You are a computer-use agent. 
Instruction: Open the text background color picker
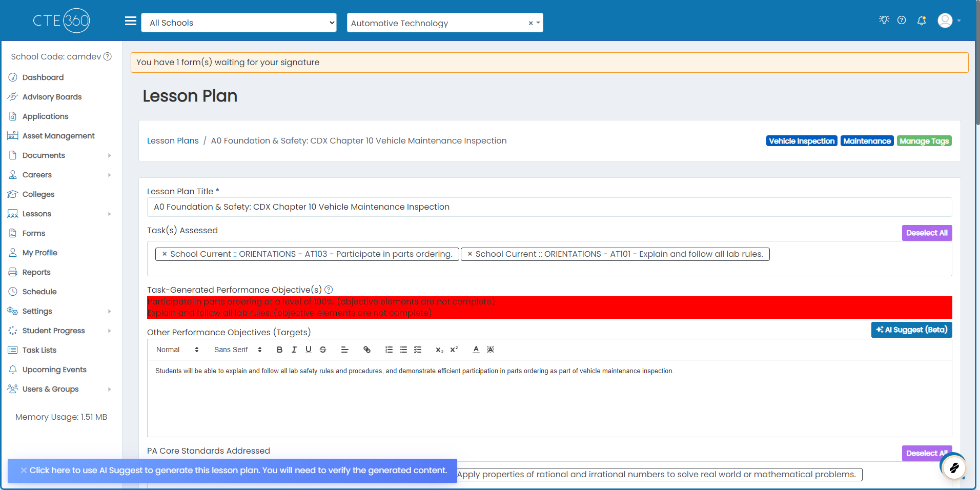(491, 350)
